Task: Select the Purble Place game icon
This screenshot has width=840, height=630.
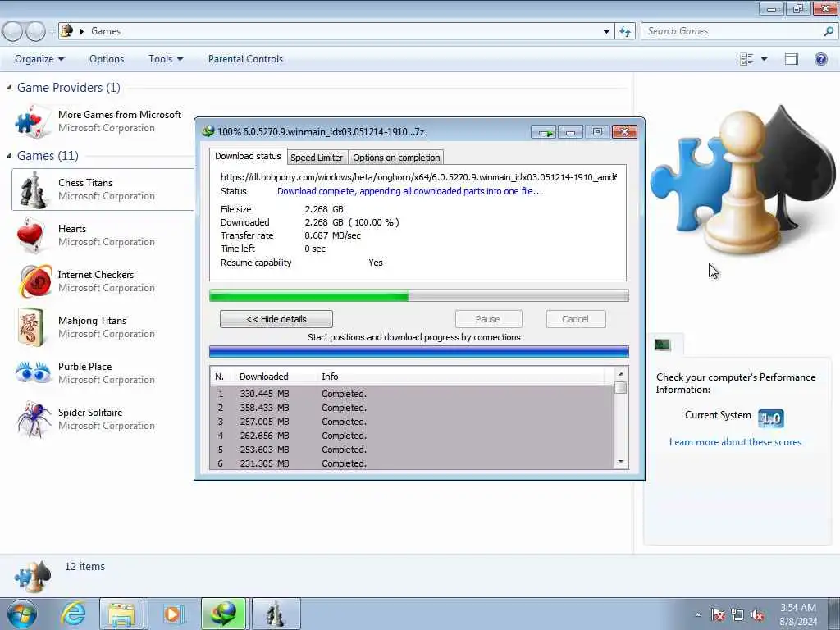Action: 33,372
